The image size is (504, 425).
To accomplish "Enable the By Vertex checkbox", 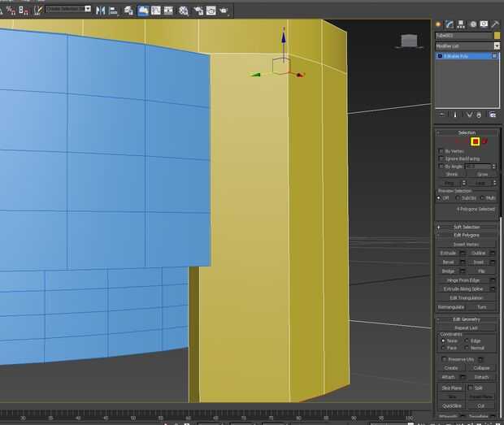I will click(441, 151).
